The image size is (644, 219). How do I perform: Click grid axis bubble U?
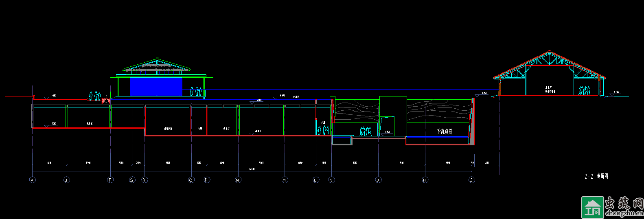(x=67, y=180)
